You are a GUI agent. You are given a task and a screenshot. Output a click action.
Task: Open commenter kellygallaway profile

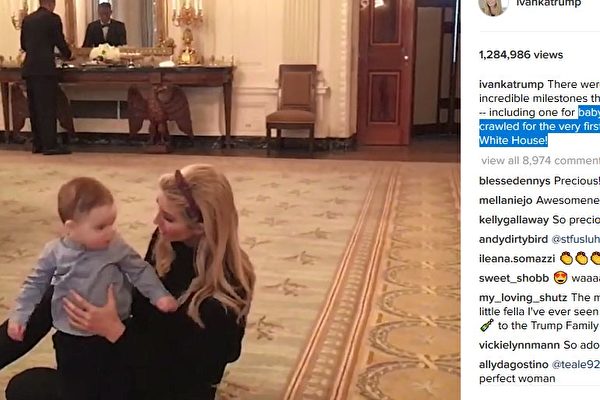(x=514, y=220)
